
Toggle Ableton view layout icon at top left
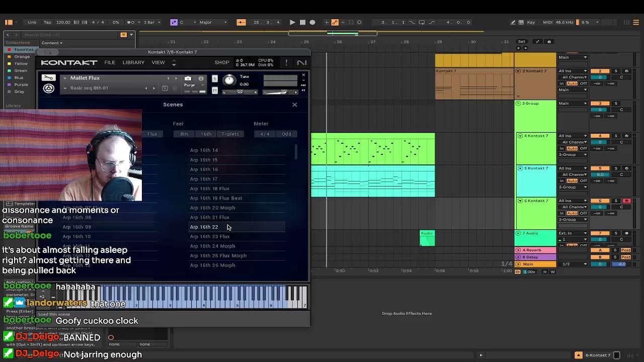[x=9, y=22]
